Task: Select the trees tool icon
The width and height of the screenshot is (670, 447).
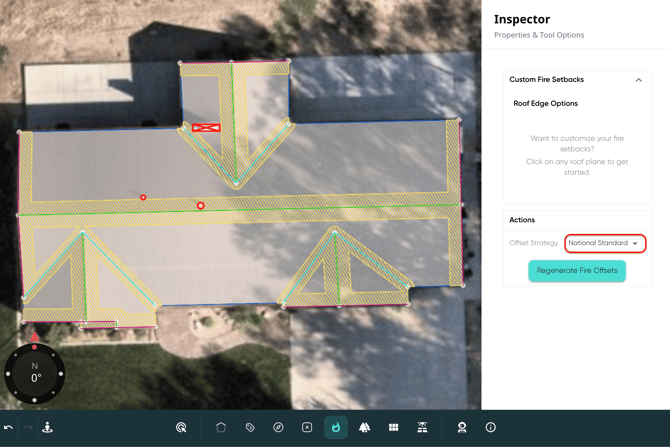Action: click(364, 427)
